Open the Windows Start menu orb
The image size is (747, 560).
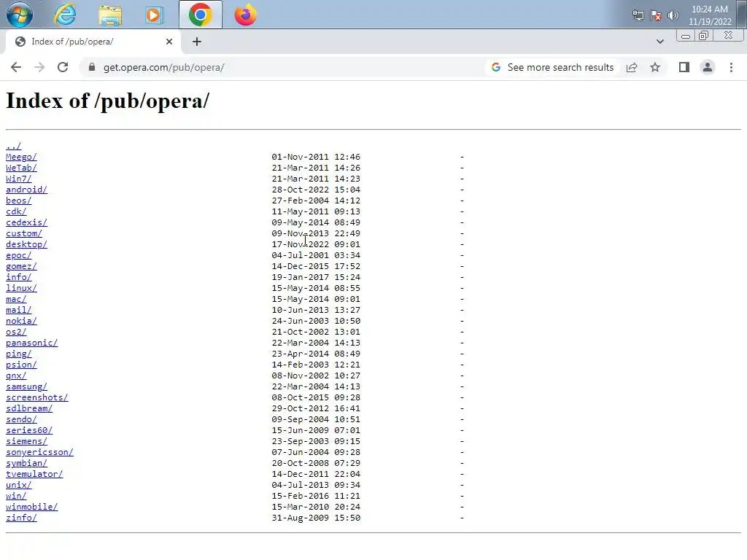(x=20, y=15)
